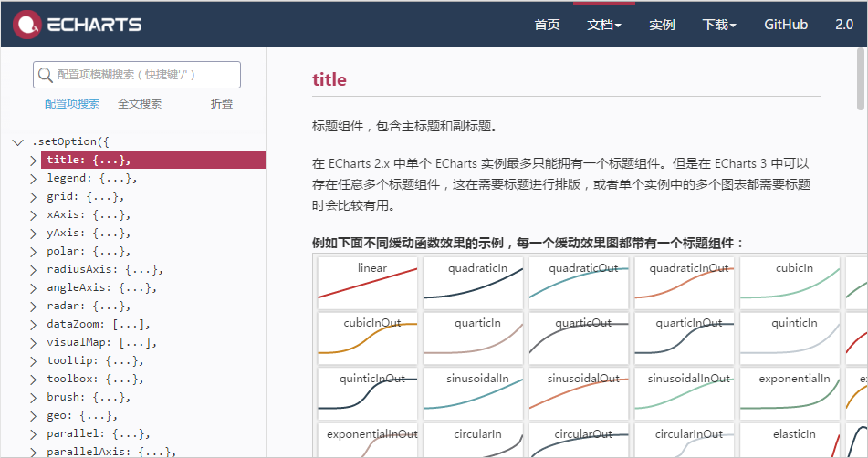Open the 首页 nav item
This screenshot has width=868, height=458.
tap(547, 25)
